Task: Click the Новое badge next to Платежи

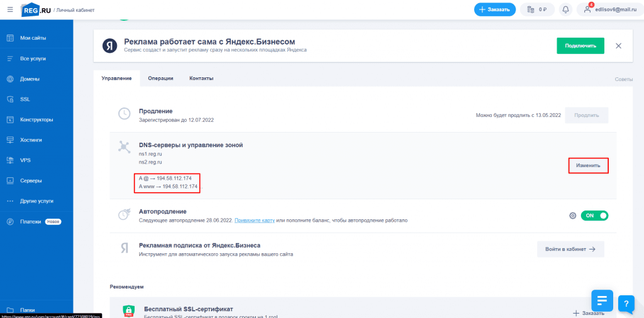Action: [x=53, y=222]
